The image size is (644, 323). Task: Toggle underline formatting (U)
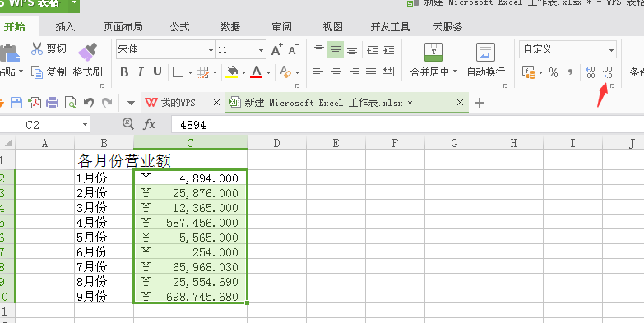[x=157, y=72]
